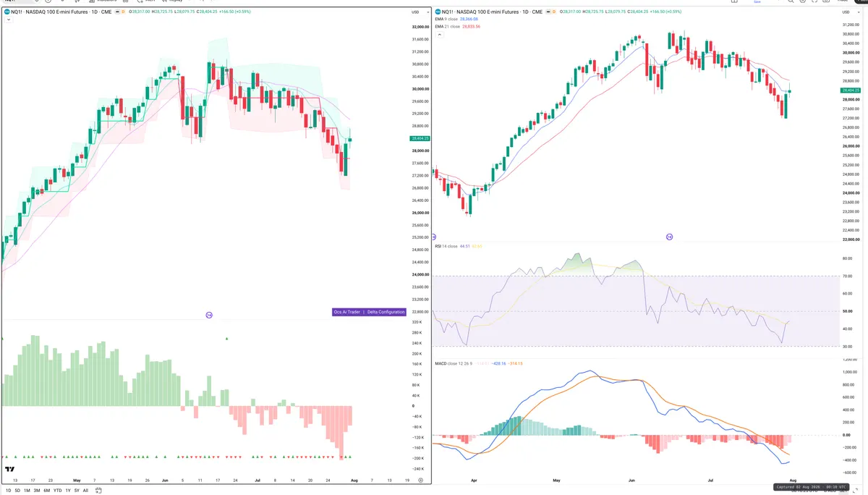Click the 32,000.00 level on left price axis
868x495 pixels.
[x=420, y=27]
